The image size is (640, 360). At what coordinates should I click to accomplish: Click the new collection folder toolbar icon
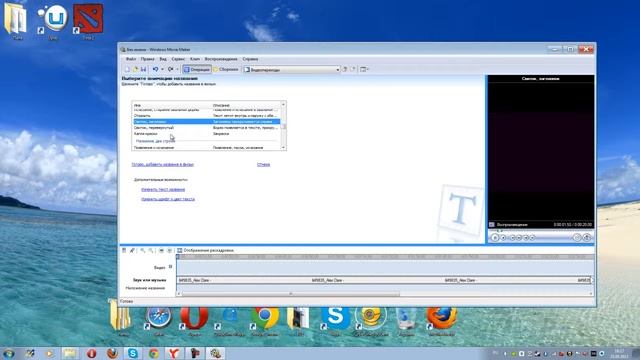353,69
